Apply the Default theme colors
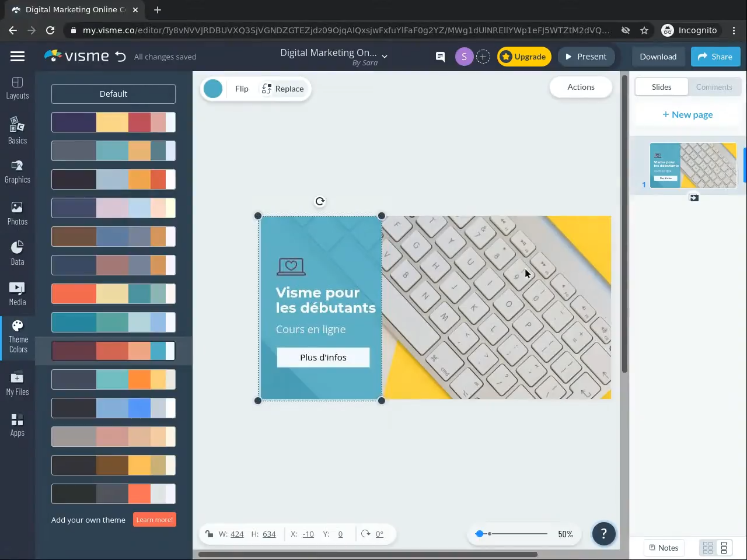The height and width of the screenshot is (560, 747). [113, 94]
